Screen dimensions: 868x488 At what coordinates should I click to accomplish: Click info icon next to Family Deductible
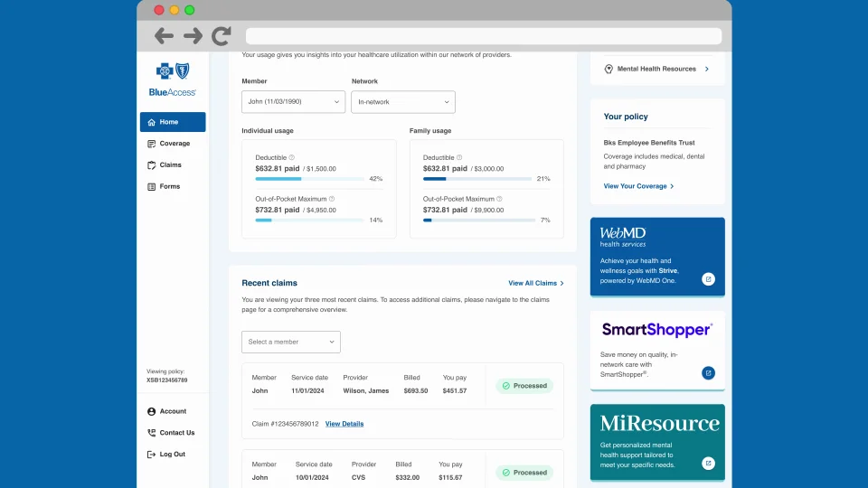coord(459,157)
